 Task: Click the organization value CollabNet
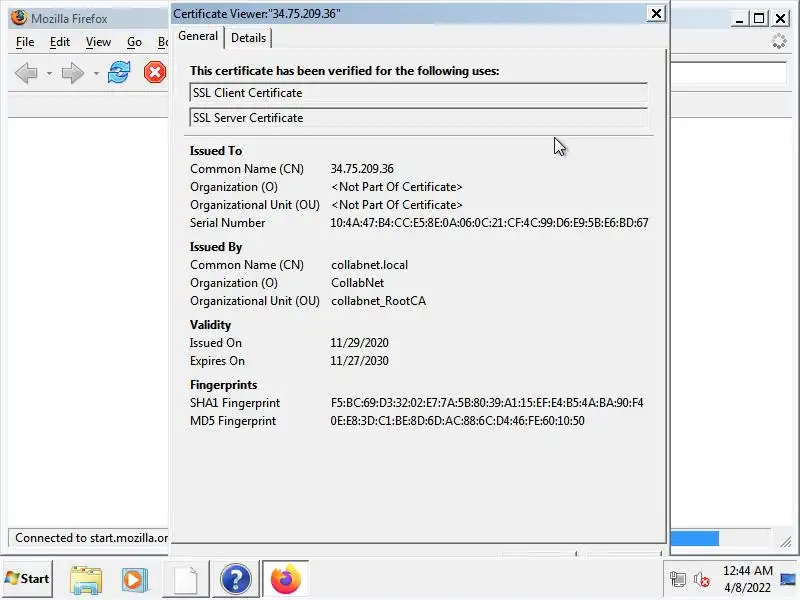tap(357, 283)
